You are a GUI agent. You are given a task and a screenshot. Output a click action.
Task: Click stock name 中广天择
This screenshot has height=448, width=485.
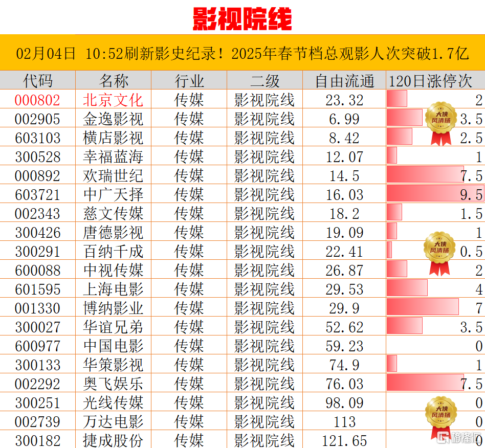pos(113,195)
